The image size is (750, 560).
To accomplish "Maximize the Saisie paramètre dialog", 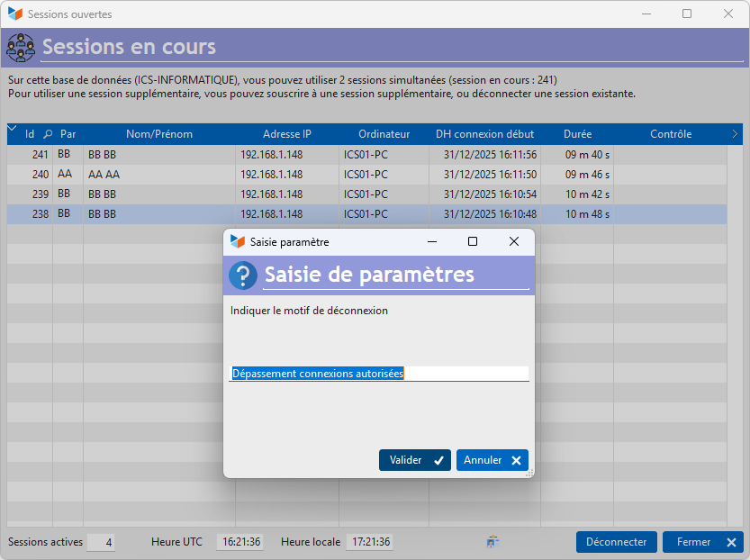I will pyautogui.click(x=473, y=241).
